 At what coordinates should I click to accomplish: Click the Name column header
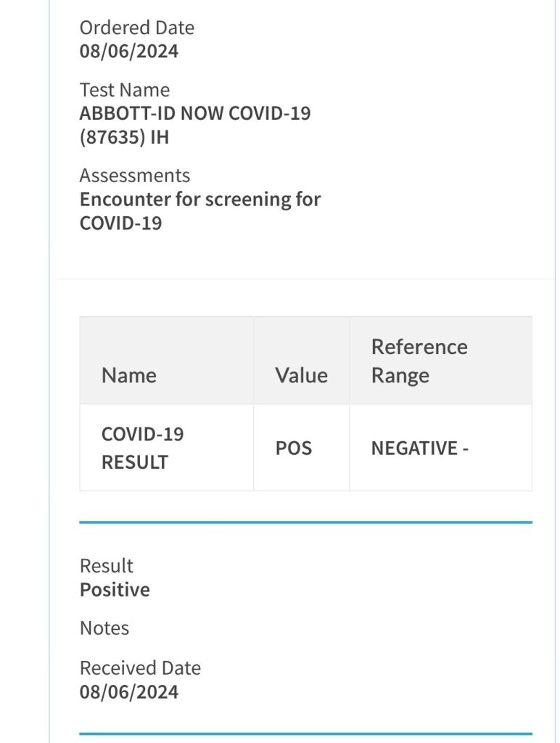(129, 375)
